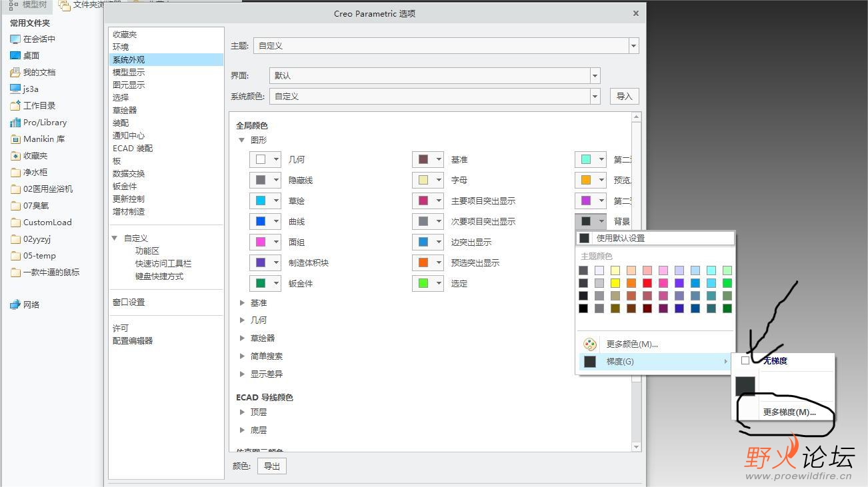Click the 导出 export button
This screenshot has height=487, width=868.
tap(272, 466)
